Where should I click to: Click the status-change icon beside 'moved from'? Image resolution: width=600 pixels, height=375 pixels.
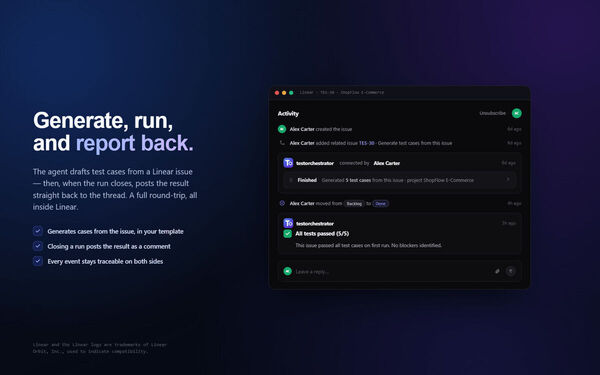point(282,204)
